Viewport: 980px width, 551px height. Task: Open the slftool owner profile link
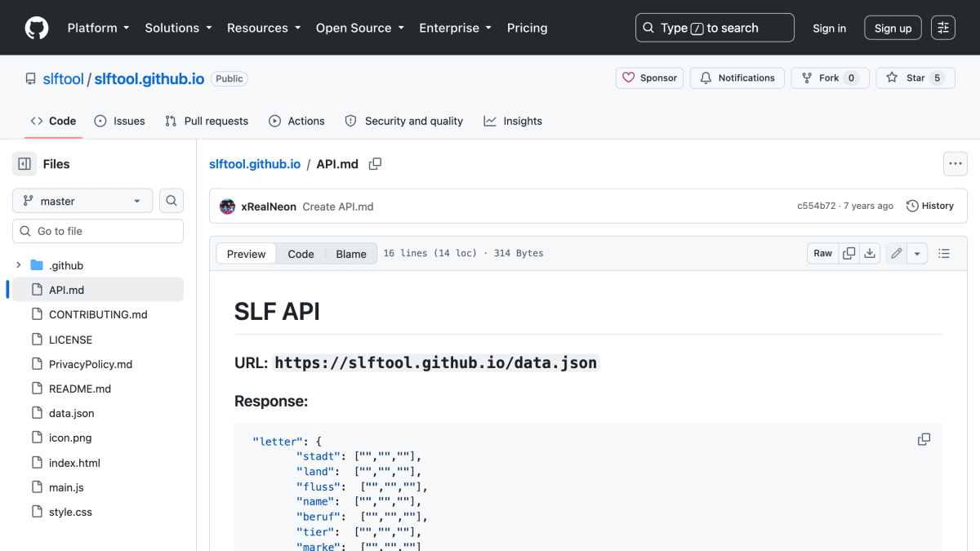[x=64, y=79]
